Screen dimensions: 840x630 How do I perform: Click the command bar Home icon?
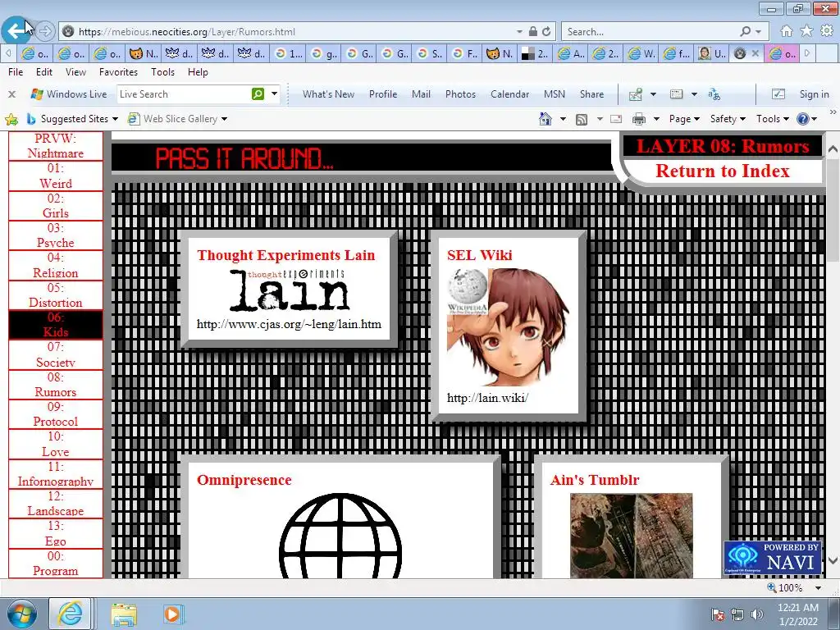pyautogui.click(x=545, y=119)
